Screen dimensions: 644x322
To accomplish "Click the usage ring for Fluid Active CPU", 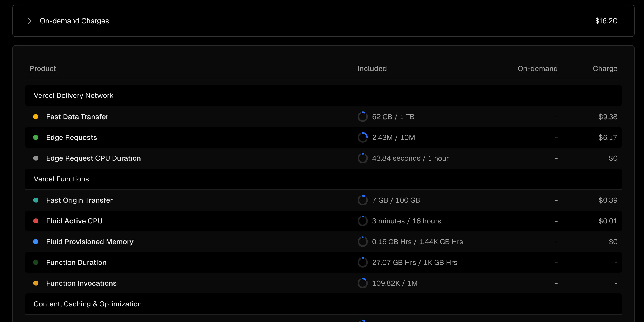I will coord(363,221).
